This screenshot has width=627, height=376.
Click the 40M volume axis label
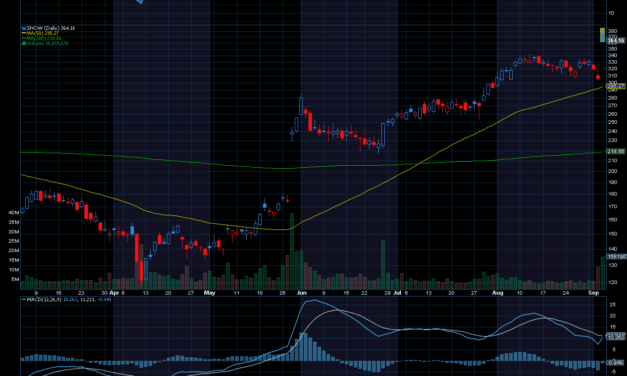(x=14, y=212)
